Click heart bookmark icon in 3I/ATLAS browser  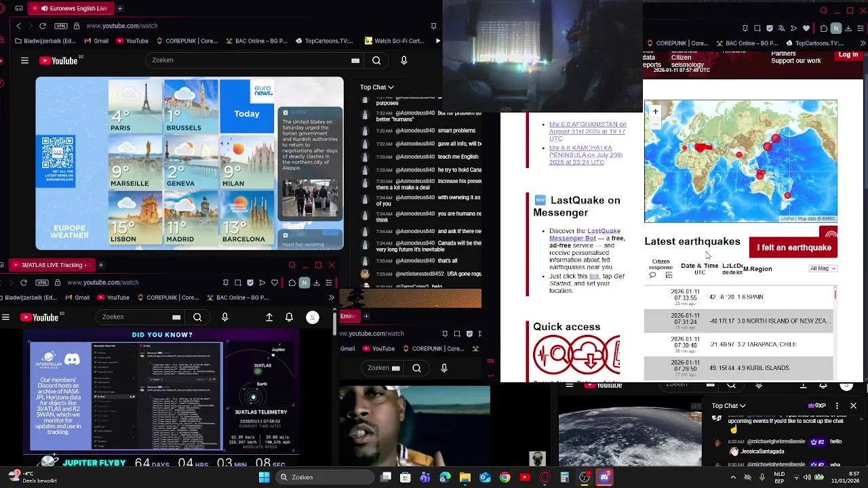coord(275,282)
